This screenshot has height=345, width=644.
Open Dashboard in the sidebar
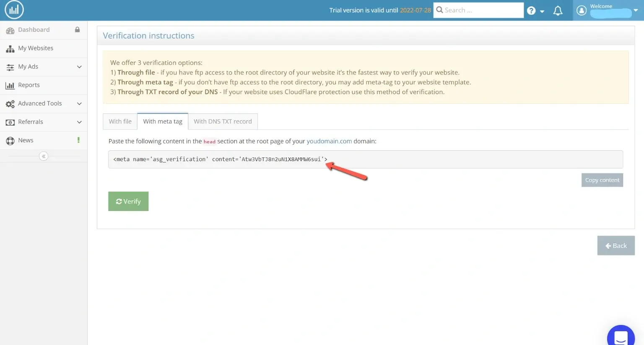coord(44,30)
